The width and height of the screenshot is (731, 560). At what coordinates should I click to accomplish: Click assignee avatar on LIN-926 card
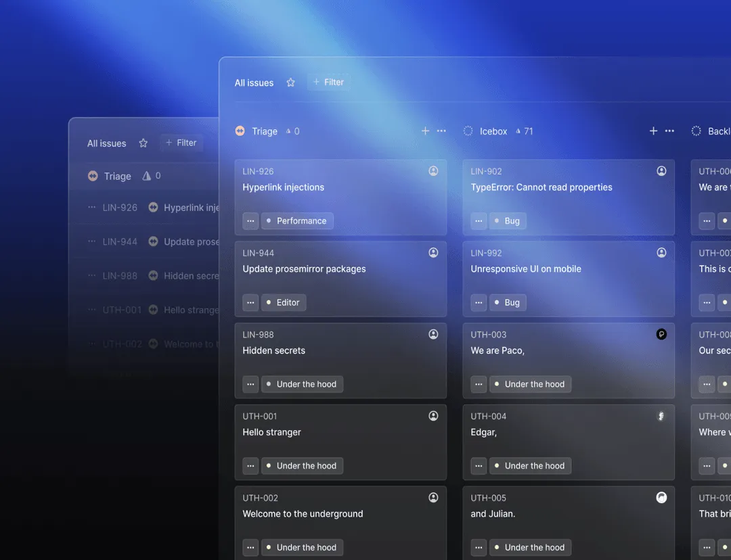[x=434, y=171]
